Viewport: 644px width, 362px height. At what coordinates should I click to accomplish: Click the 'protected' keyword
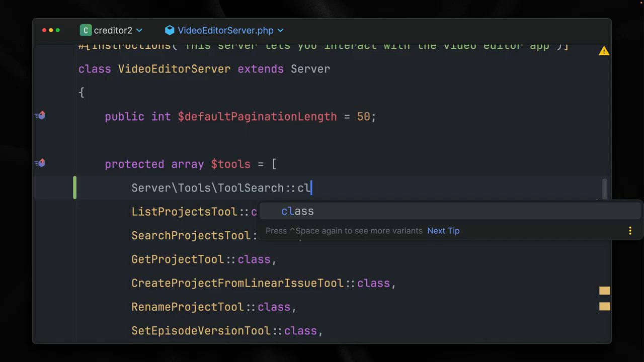click(x=134, y=164)
